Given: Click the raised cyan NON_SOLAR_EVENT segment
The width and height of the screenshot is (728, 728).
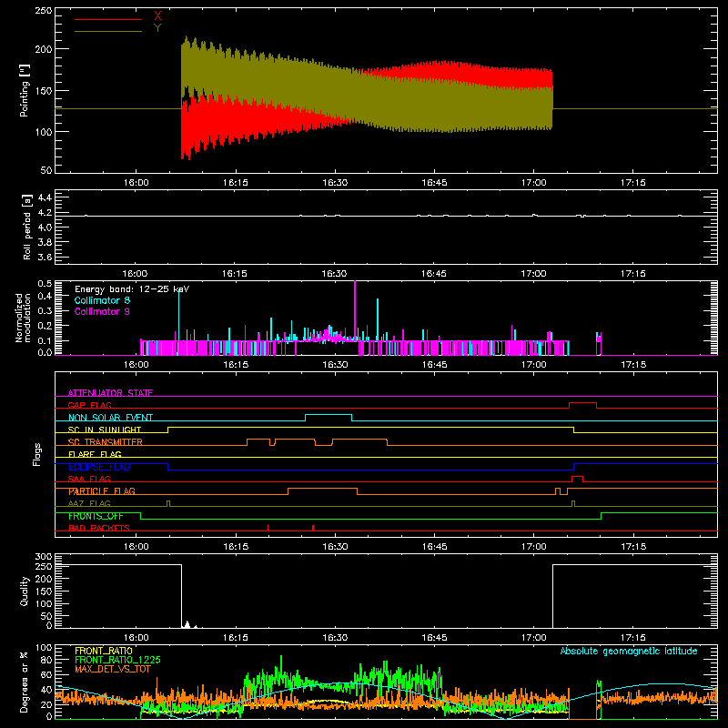Looking at the screenshot, I should 329,415.
